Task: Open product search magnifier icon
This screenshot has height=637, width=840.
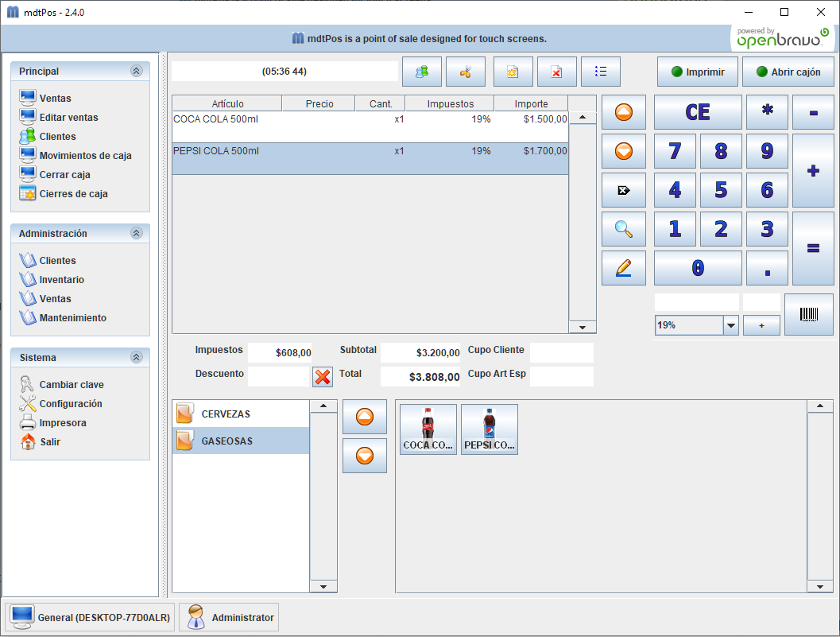Action: pyautogui.click(x=624, y=229)
